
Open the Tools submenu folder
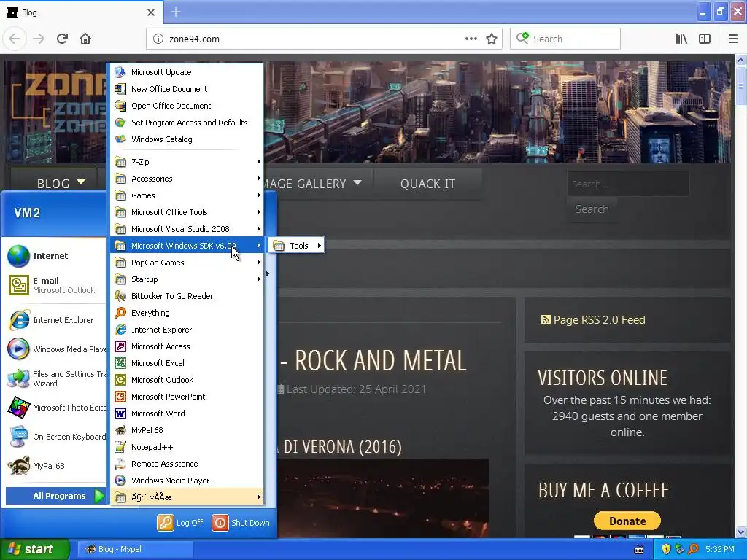[296, 246]
